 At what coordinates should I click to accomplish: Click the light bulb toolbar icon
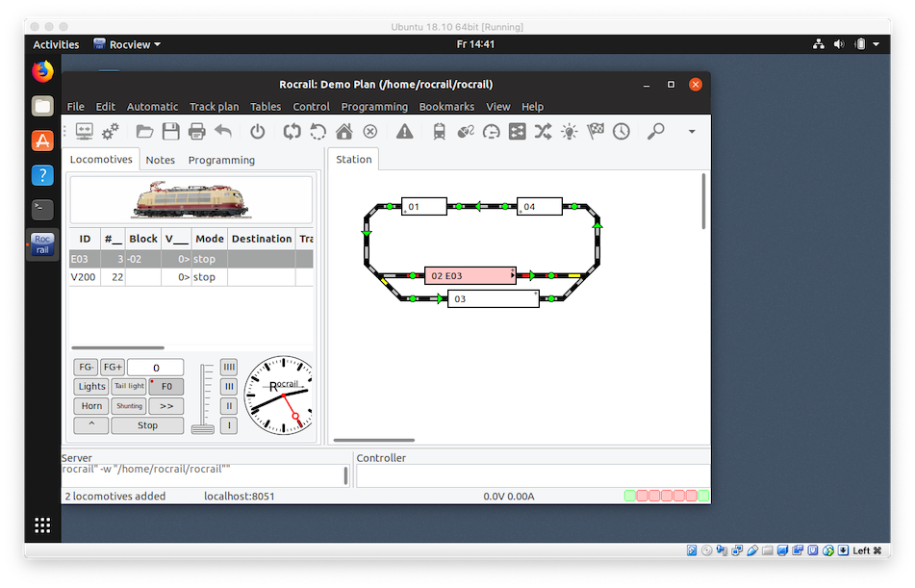(570, 132)
